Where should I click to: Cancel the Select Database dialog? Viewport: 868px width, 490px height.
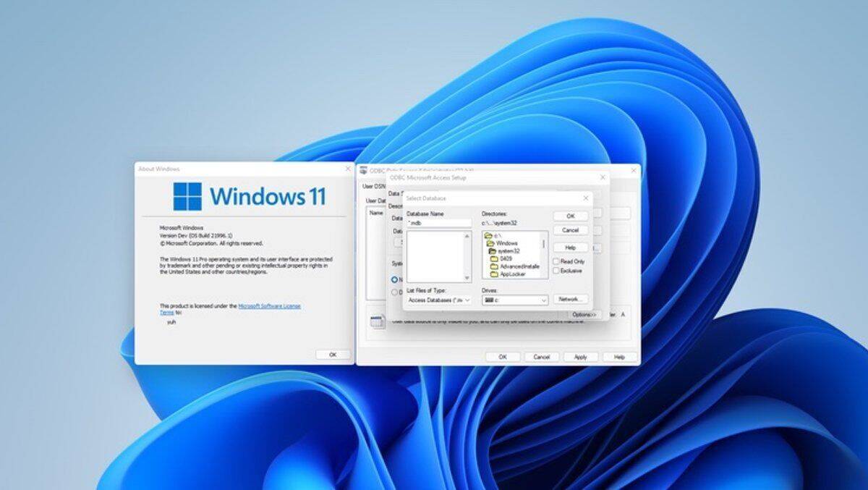(571, 230)
